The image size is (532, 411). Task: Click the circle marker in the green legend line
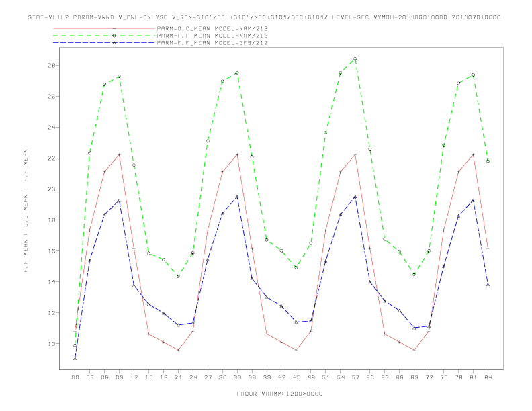(114, 36)
